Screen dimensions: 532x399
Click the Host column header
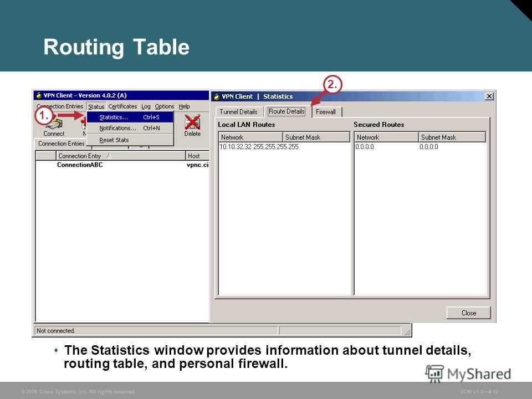(x=197, y=156)
